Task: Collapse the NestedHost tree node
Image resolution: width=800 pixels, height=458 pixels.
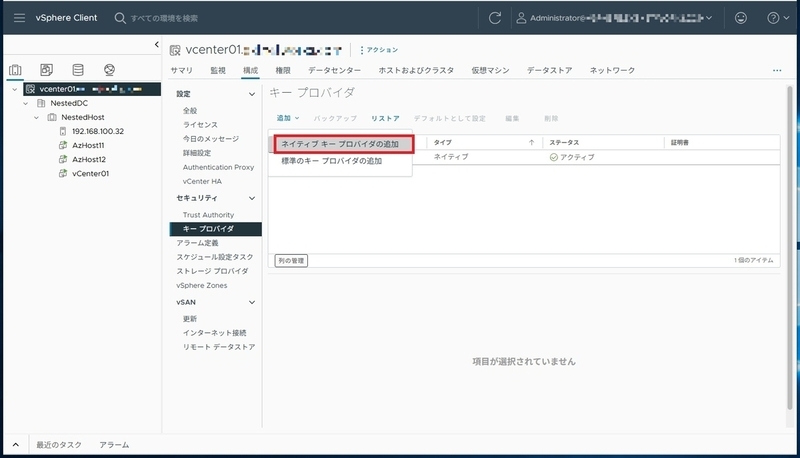Action: click(x=36, y=117)
